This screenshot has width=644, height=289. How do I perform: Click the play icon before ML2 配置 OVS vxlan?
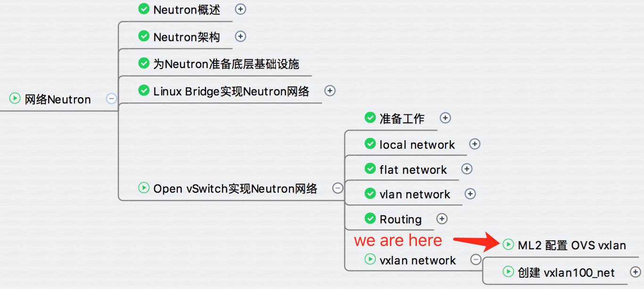[508, 244]
